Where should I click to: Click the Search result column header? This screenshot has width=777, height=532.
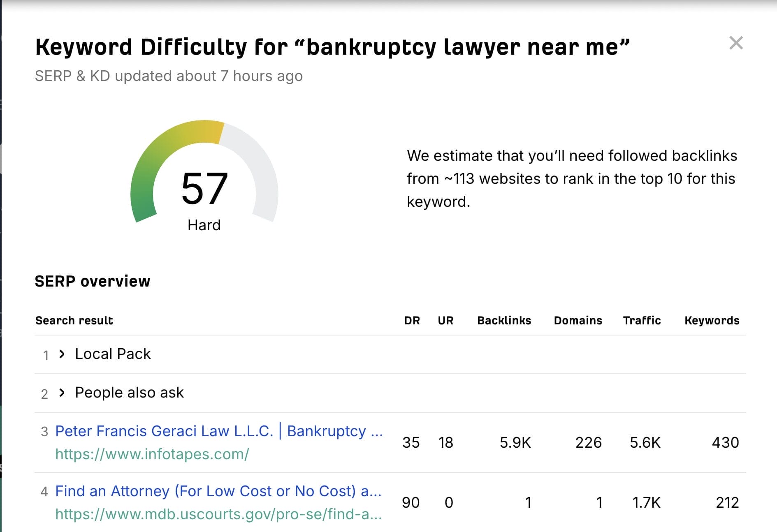click(74, 320)
